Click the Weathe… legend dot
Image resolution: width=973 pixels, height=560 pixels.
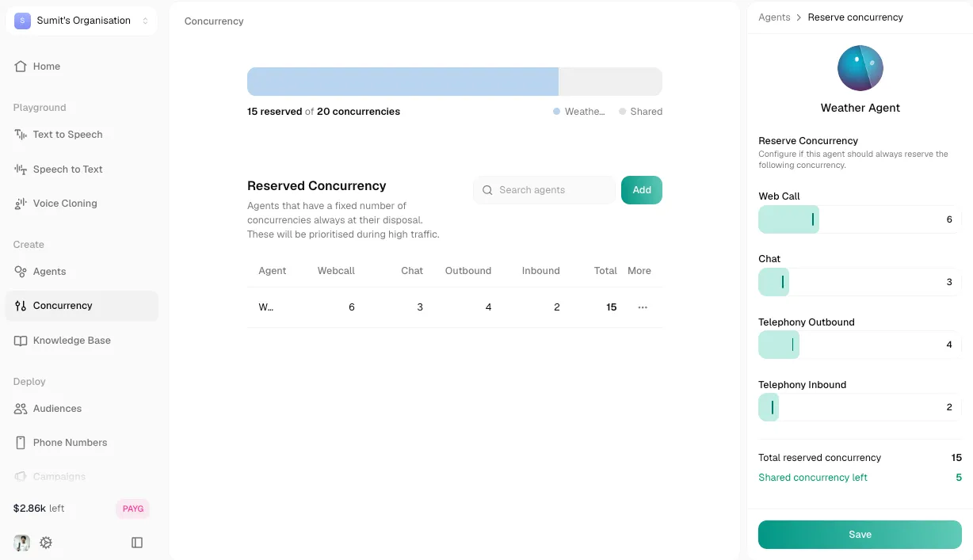point(556,112)
